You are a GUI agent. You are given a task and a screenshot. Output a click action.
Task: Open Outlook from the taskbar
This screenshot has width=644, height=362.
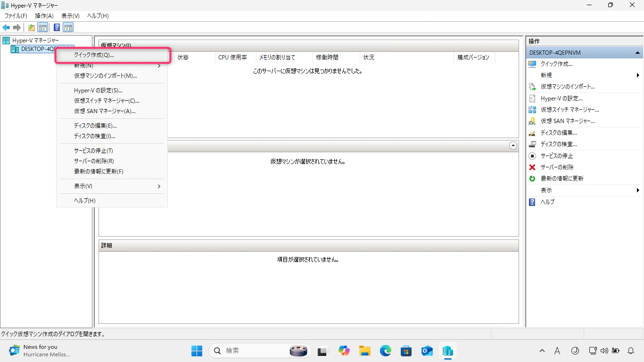[427, 351]
